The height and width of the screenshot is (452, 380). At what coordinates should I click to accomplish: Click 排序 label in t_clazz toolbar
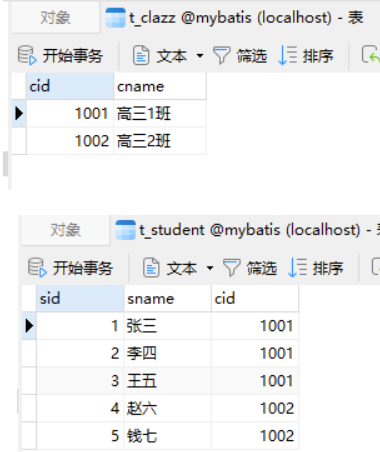click(318, 56)
